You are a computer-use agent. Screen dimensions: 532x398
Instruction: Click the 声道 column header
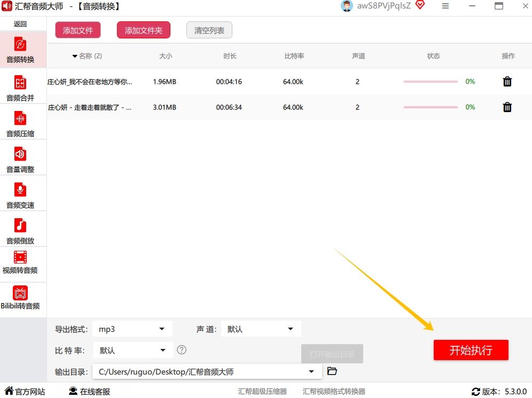[358, 56]
